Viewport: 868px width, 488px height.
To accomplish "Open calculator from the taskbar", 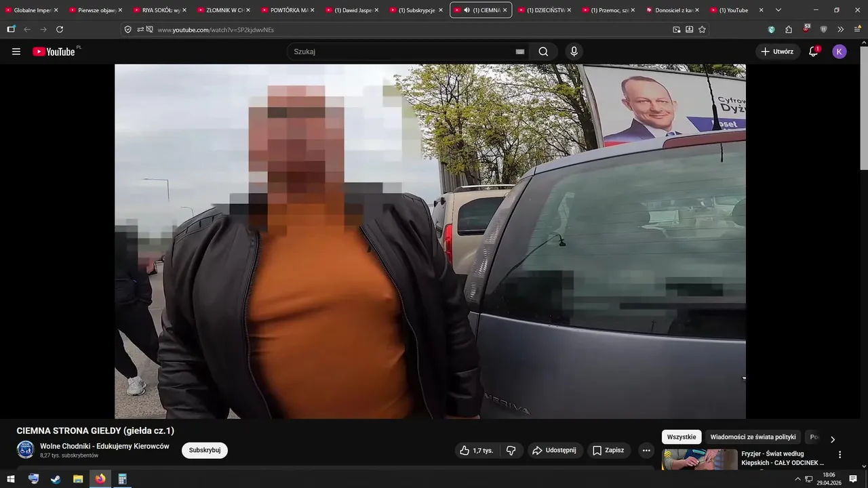I will (x=123, y=479).
